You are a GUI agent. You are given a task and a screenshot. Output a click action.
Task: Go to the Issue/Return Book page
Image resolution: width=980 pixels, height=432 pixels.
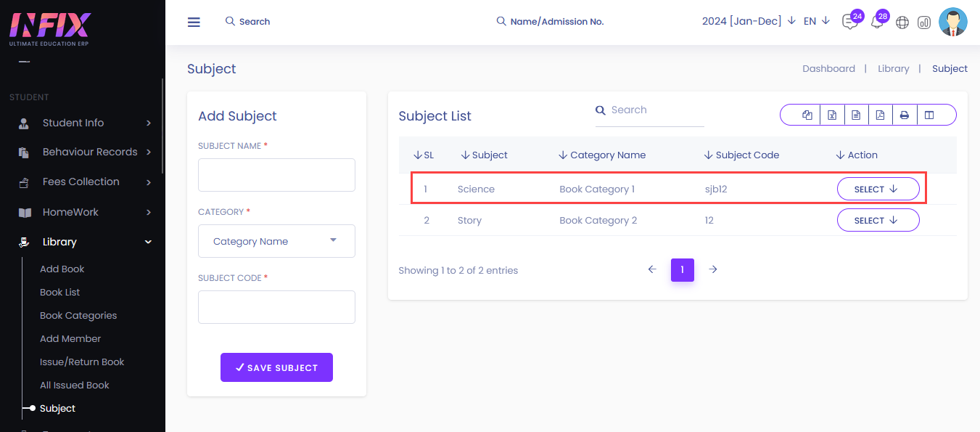(x=82, y=362)
